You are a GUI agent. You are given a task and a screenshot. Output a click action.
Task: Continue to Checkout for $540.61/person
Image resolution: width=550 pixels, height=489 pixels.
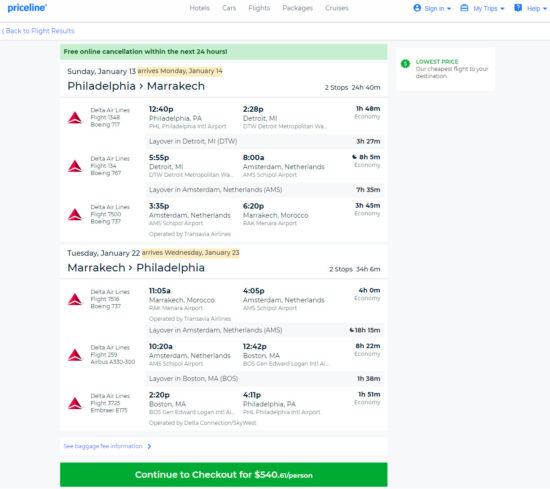pyautogui.click(x=223, y=475)
